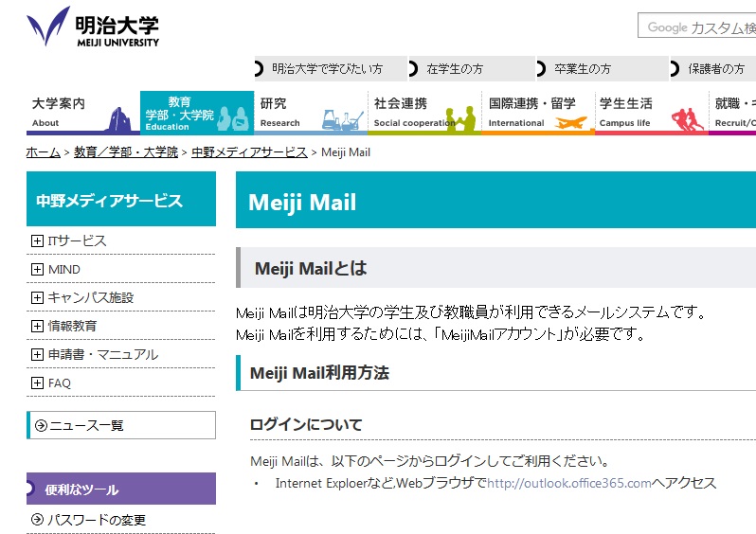The height and width of the screenshot is (534, 756).
Task: Select the 在学生の方 tab
Action: pos(472,68)
